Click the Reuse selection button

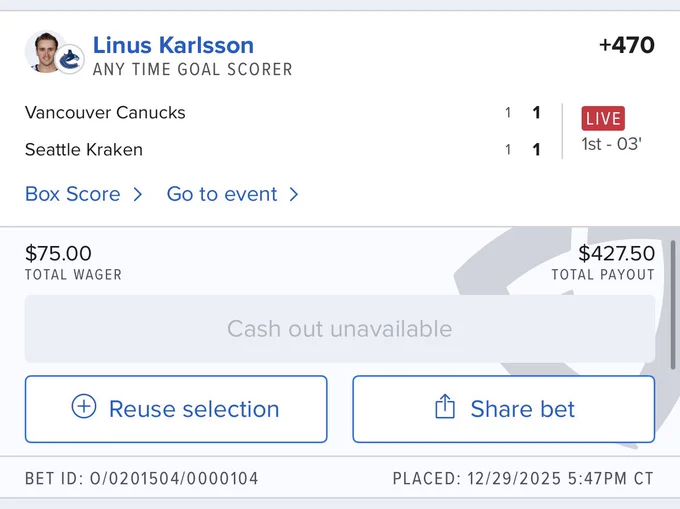click(176, 409)
